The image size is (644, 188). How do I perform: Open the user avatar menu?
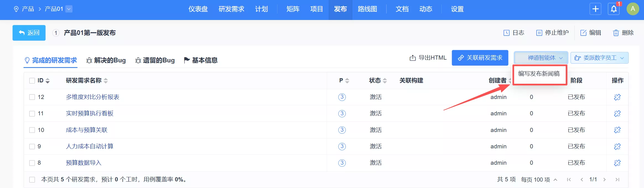coord(633,9)
